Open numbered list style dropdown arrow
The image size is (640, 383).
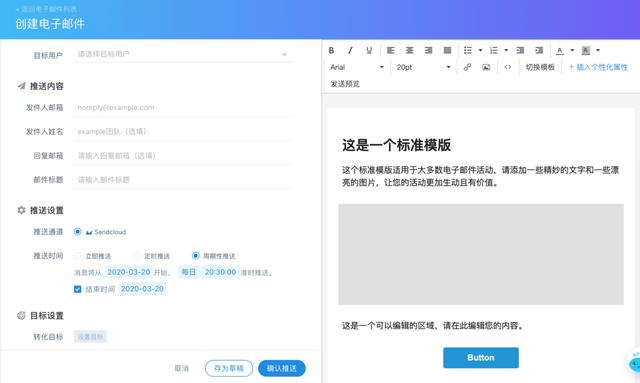tap(506, 50)
